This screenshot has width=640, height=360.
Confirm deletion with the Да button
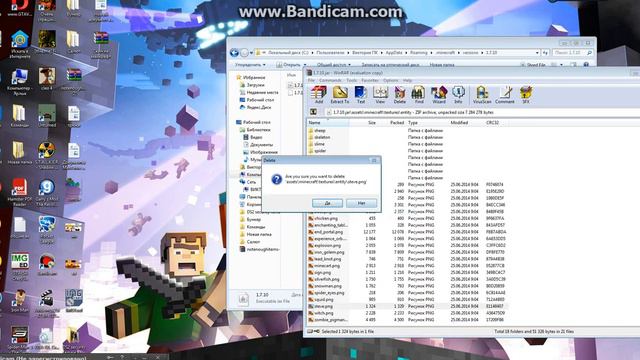(327, 203)
